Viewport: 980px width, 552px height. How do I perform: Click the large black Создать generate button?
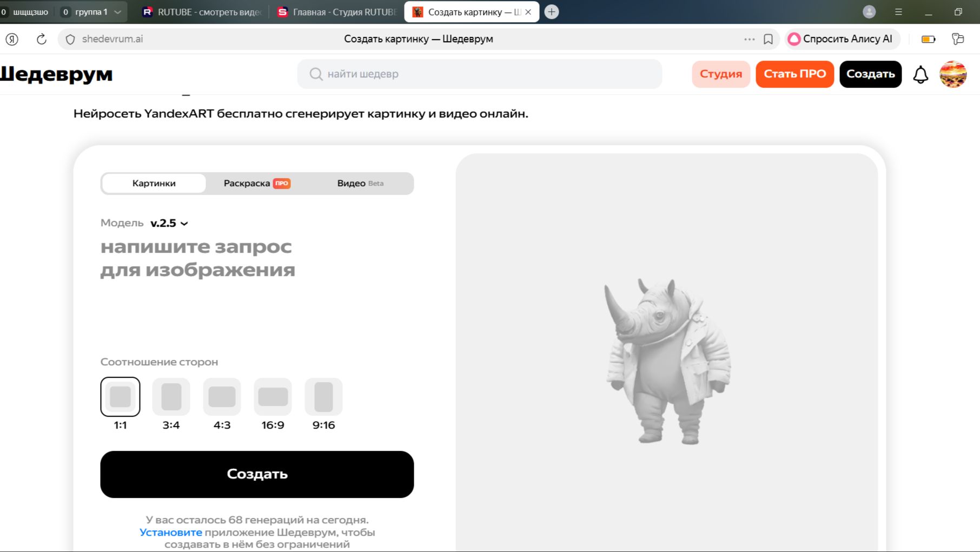(x=257, y=474)
